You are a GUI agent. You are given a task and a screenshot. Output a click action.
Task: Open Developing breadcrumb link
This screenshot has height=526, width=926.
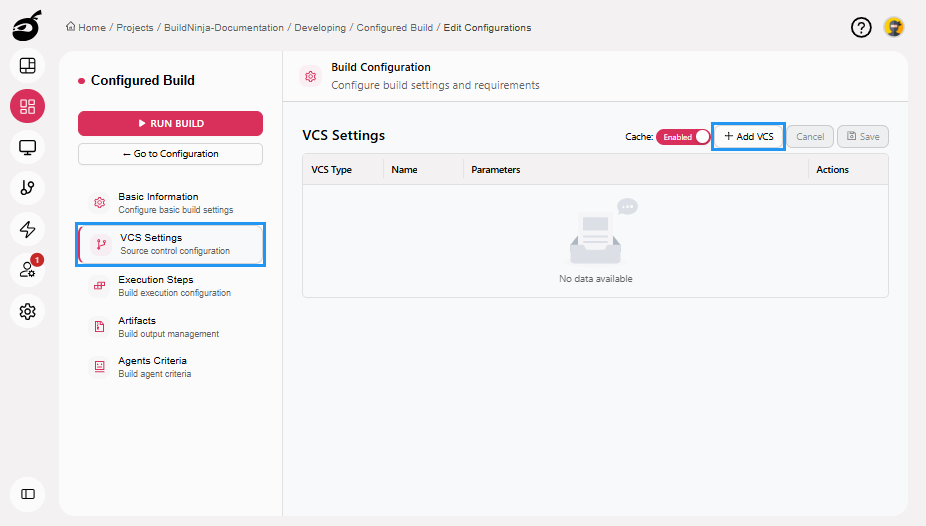(320, 27)
